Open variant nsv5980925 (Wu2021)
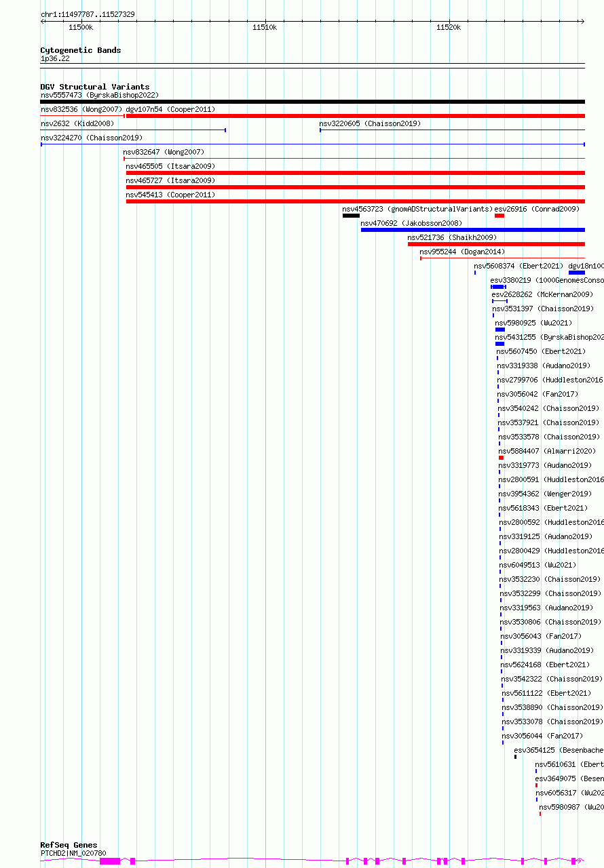Viewport: 604px width, 868px height. [533, 323]
